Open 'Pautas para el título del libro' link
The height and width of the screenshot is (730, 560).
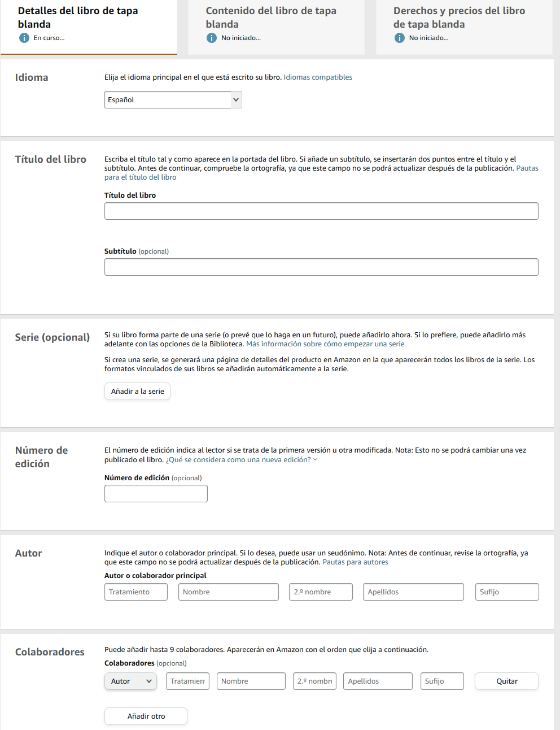[321, 173]
